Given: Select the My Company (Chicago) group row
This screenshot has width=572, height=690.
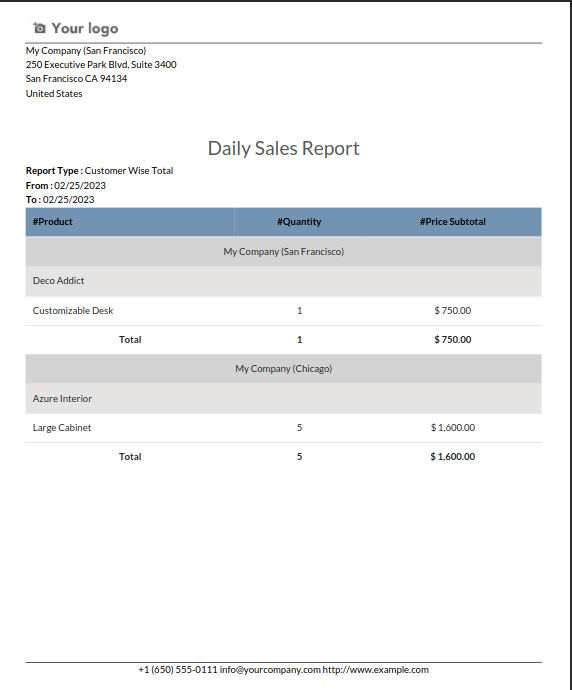Looking at the screenshot, I should click(x=283, y=369).
